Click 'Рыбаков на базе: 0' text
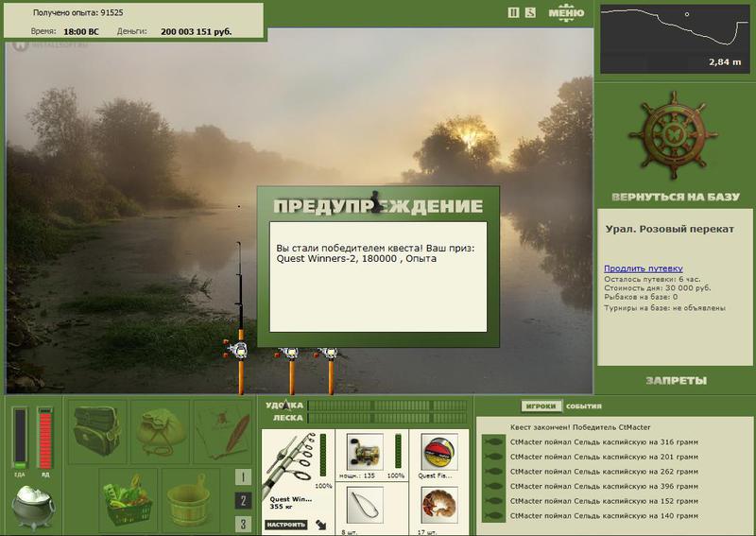The width and height of the screenshot is (756, 536). [641, 297]
